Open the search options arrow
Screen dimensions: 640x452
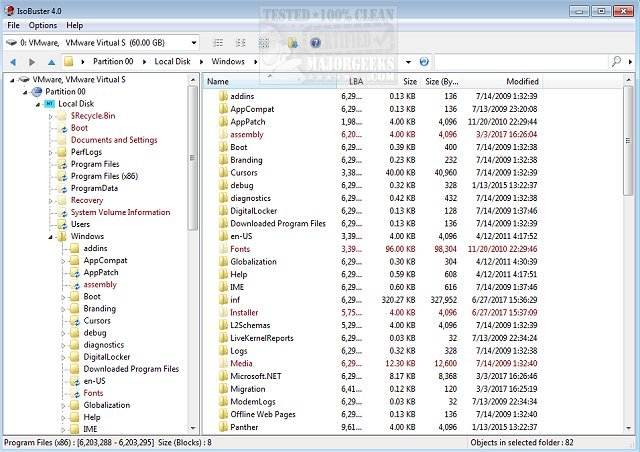pos(631,62)
